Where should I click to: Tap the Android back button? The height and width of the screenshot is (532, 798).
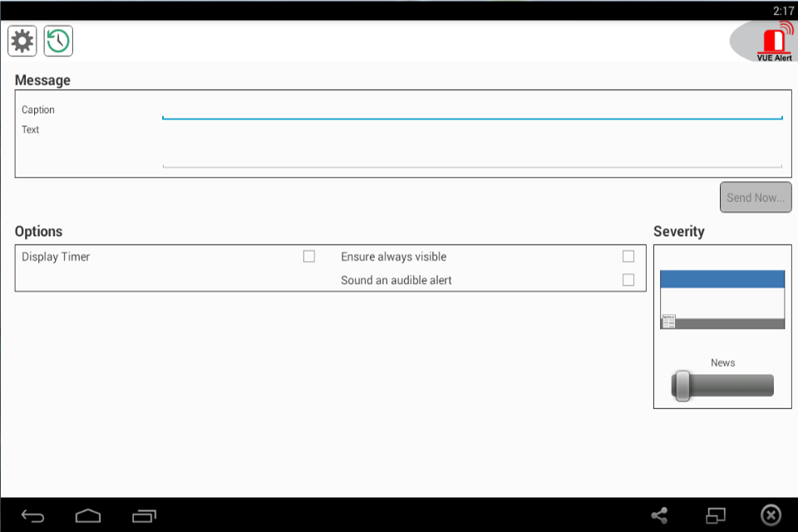[x=32, y=516]
